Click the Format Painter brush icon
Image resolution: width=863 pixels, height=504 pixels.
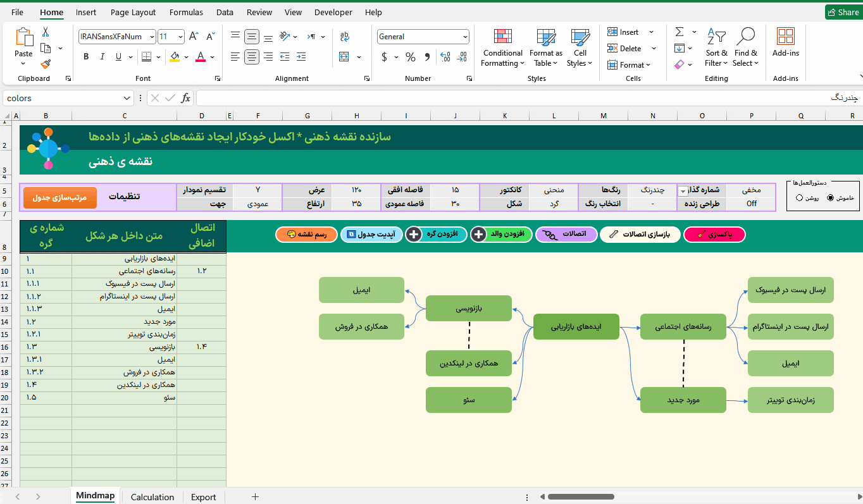(46, 64)
